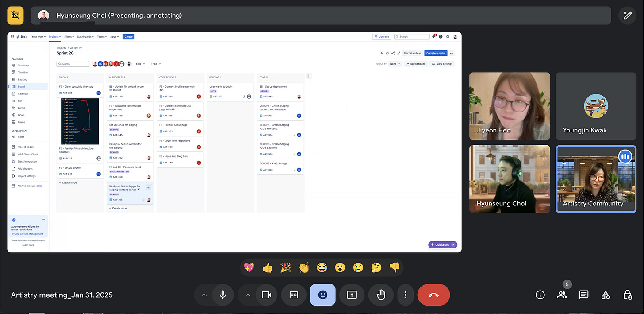Send the crying face reaction
Screen dimensions: 644x314
click(x=358, y=267)
